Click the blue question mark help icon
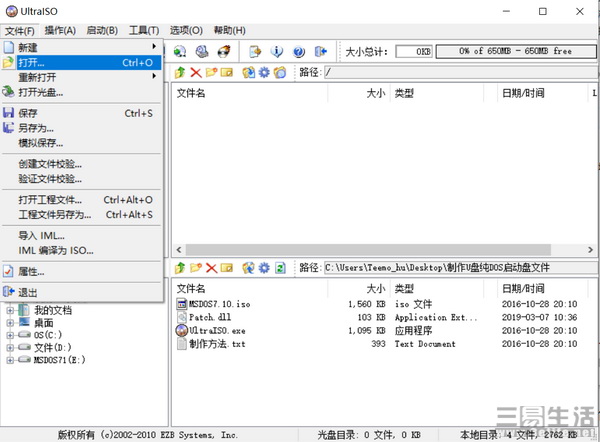This screenshot has height=442, width=600. coord(299,51)
